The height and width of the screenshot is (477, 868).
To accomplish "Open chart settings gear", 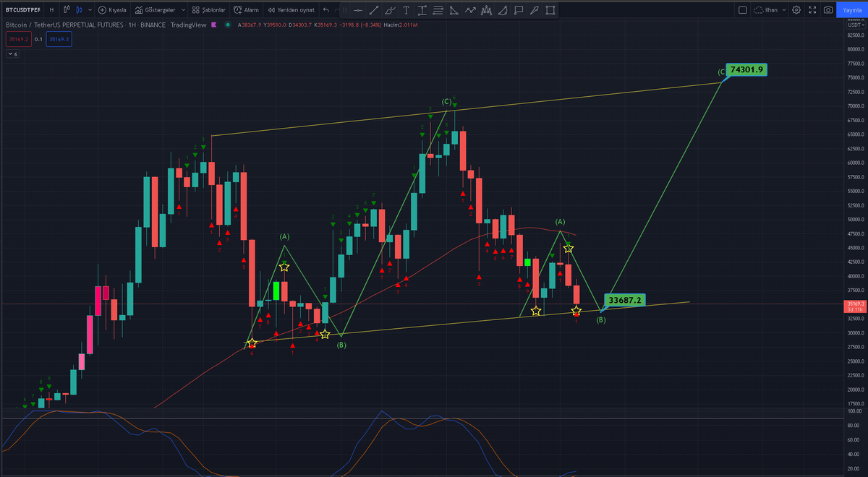I will (796, 10).
